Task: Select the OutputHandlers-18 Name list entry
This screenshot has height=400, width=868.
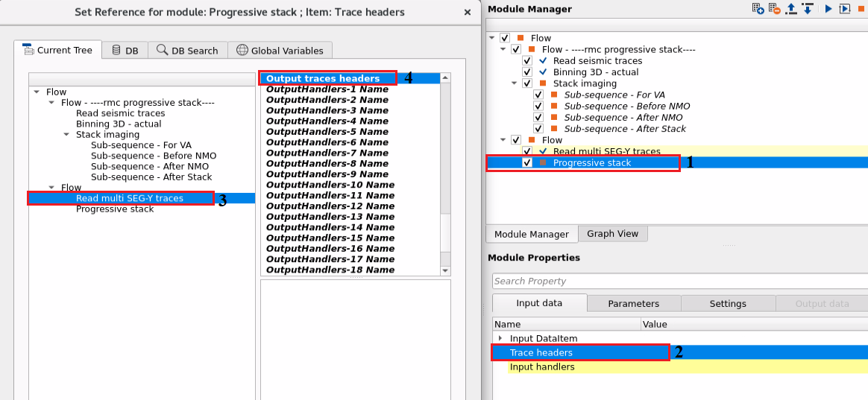Action: click(350, 270)
